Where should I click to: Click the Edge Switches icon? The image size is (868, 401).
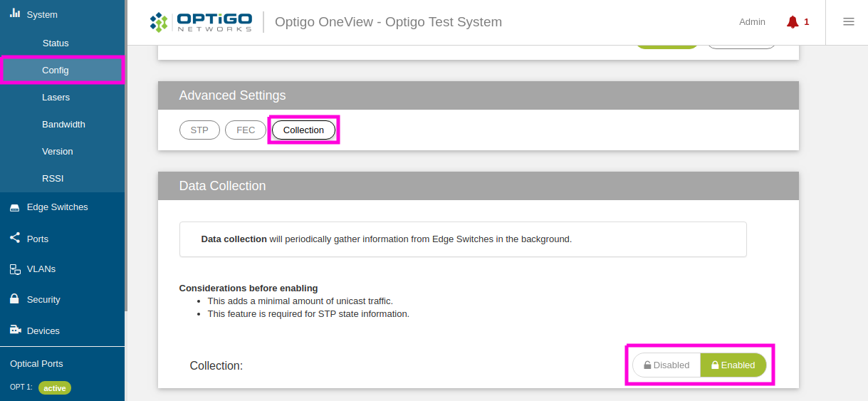(x=15, y=207)
